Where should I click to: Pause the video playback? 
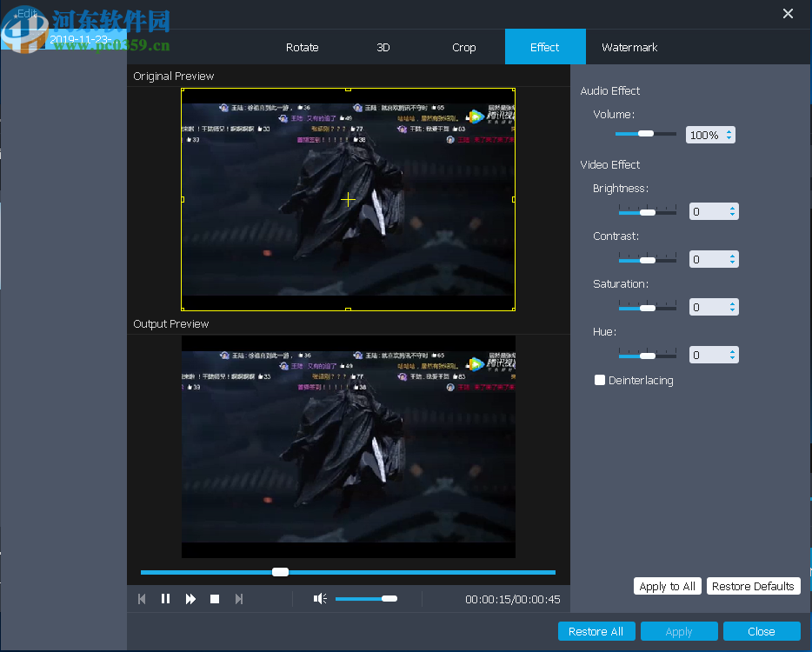point(166,598)
